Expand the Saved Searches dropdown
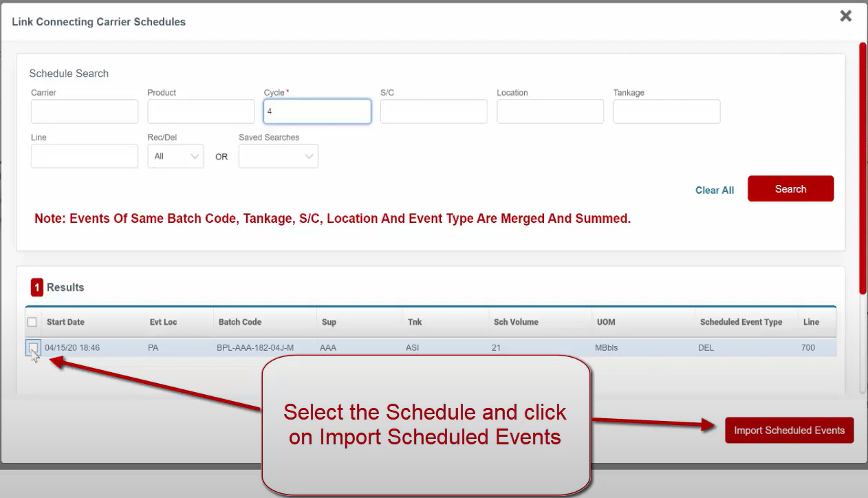This screenshot has height=498, width=868. pos(278,156)
